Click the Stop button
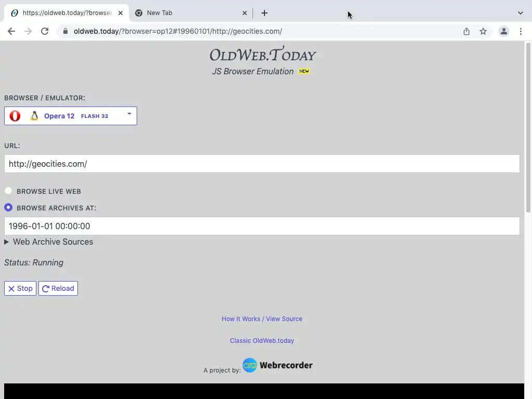Screen dimensions: 532x399 pyautogui.click(x=20, y=288)
